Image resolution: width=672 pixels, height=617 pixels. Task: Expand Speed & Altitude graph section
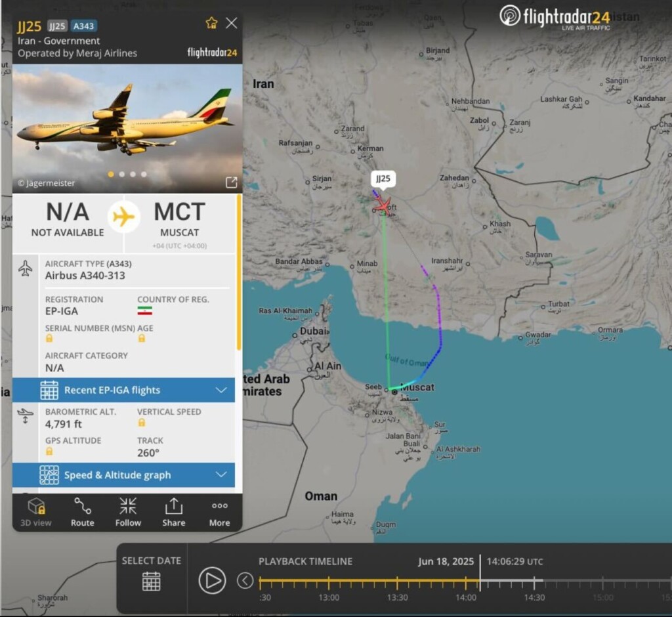(123, 475)
